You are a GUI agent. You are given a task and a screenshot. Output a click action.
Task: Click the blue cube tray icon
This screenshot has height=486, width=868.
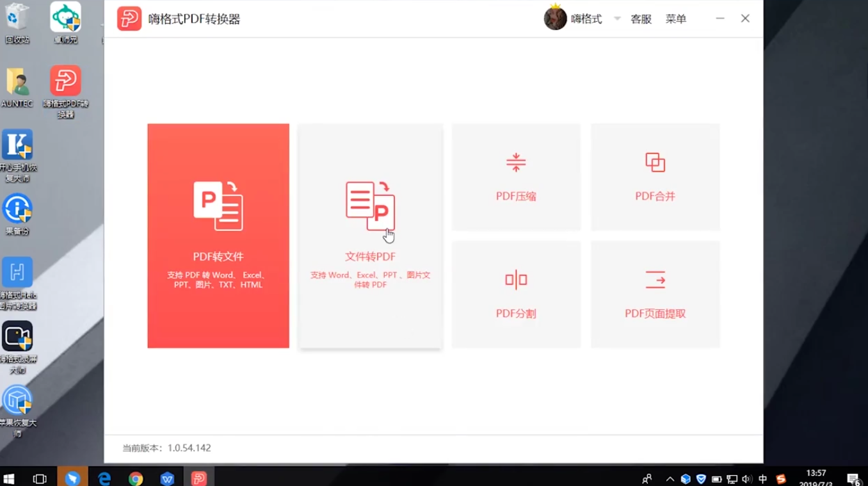click(x=686, y=479)
